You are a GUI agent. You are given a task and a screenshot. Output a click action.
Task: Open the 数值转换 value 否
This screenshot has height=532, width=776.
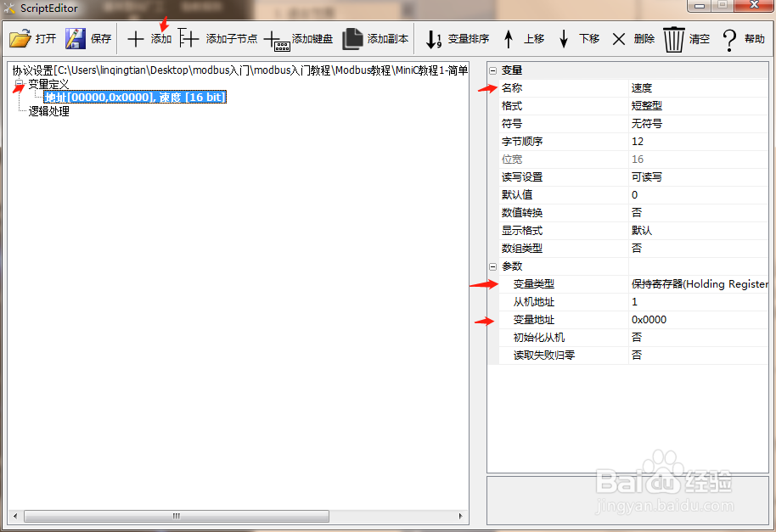698,213
